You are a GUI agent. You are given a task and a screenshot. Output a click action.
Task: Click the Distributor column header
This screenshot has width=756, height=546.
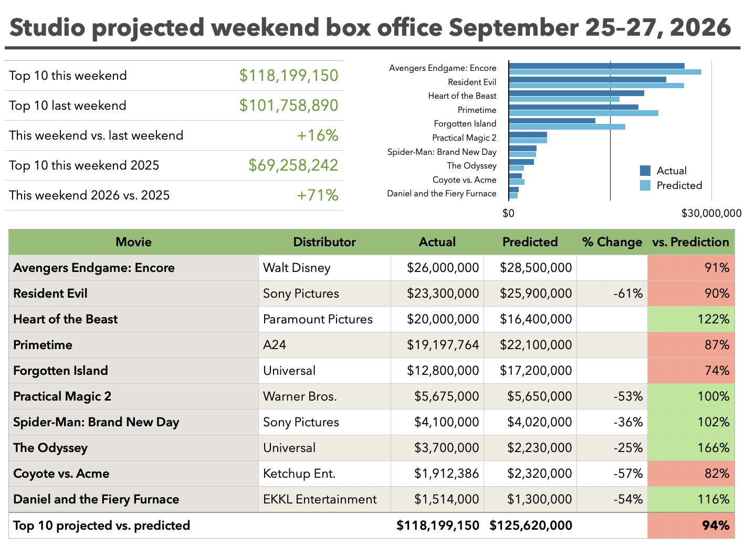click(324, 242)
